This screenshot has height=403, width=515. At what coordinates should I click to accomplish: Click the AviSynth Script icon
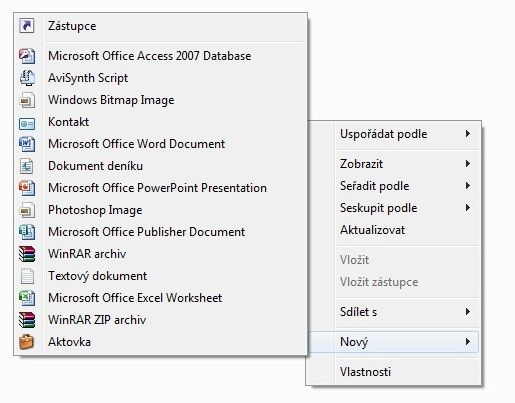(27, 78)
